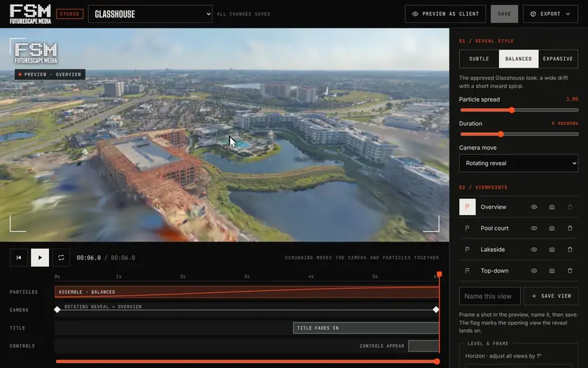Image resolution: width=588 pixels, height=368 pixels.
Task: Click the Duration 6 seconds value
Action: (565, 123)
